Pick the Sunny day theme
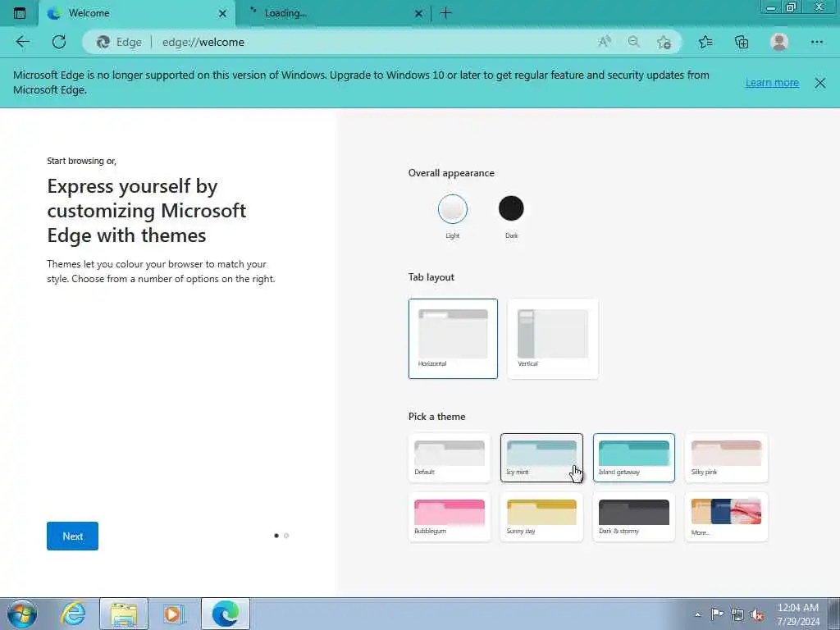 point(541,517)
